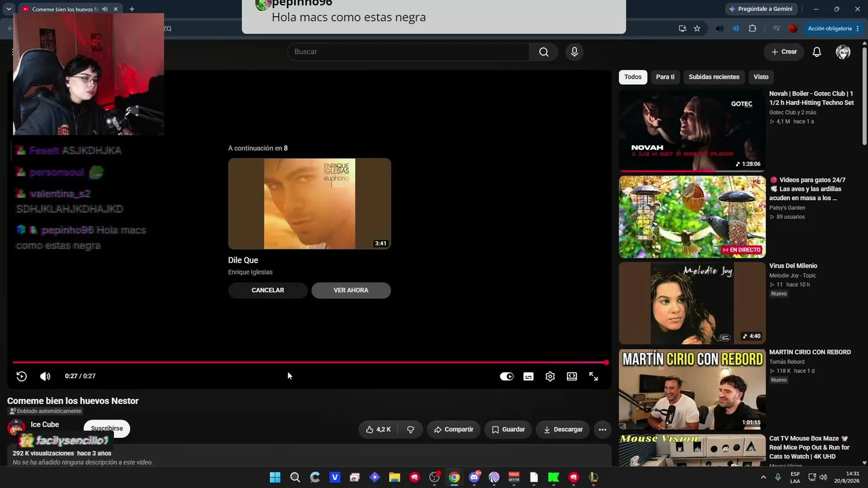
Task: Click the Doblado automáticamente badge
Action: tap(45, 411)
